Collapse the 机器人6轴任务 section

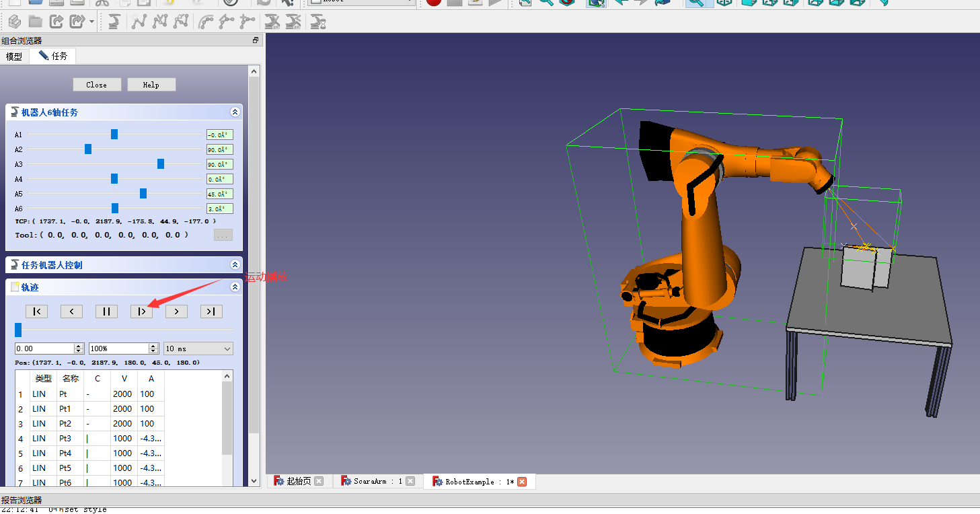[x=235, y=112]
